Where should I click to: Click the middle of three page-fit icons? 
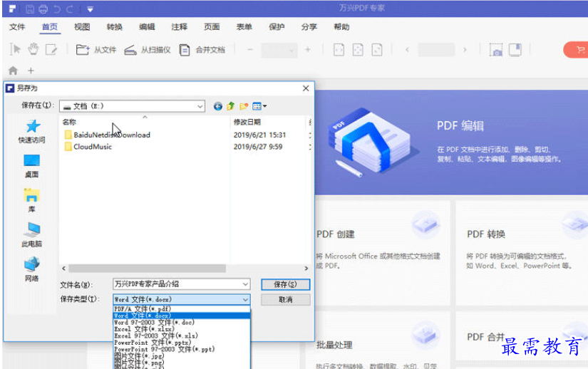click(358, 49)
